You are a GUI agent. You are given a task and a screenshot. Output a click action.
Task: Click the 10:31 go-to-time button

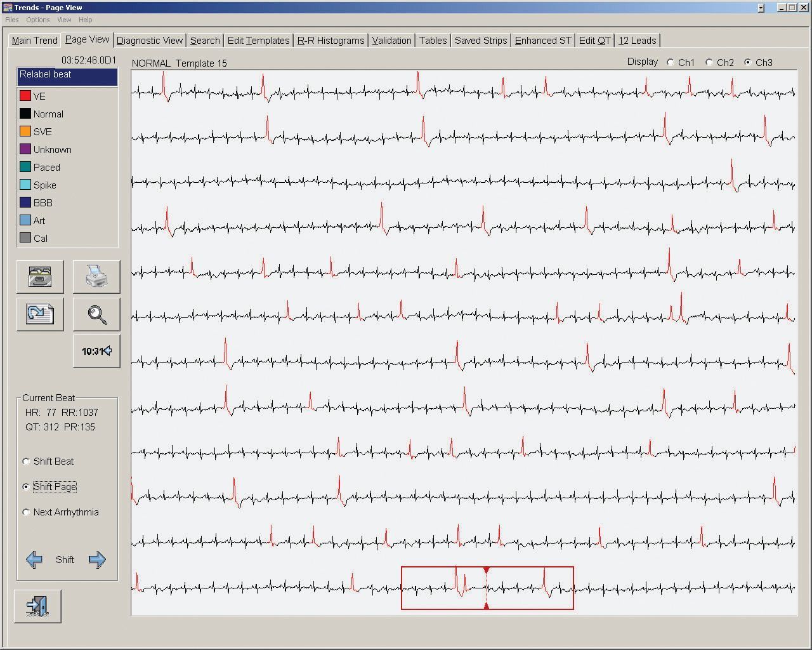click(96, 351)
